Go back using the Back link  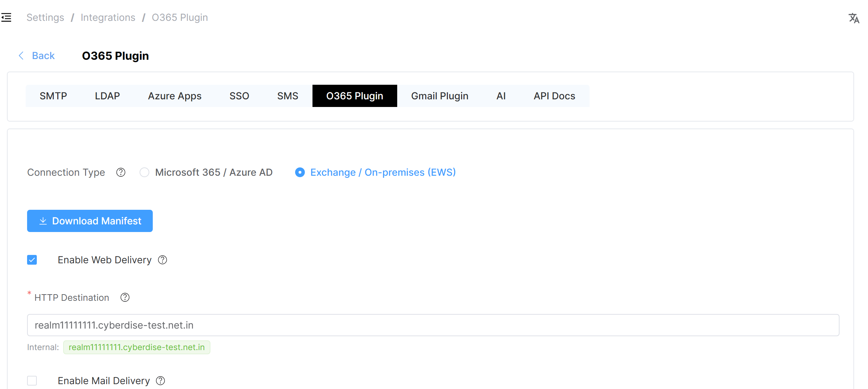pyautogui.click(x=36, y=56)
